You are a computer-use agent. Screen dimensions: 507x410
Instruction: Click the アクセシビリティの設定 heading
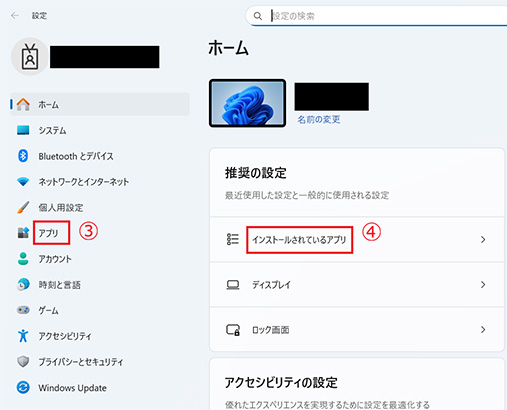281,382
